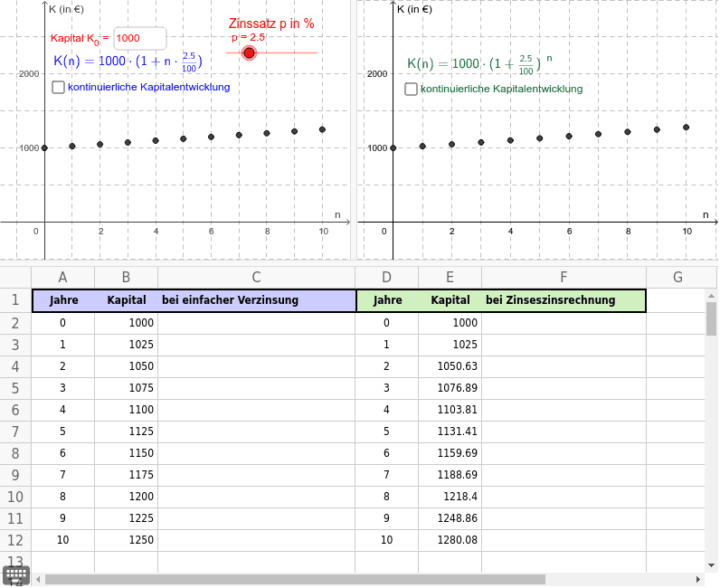
Task: Select column B header
Action: click(127, 277)
